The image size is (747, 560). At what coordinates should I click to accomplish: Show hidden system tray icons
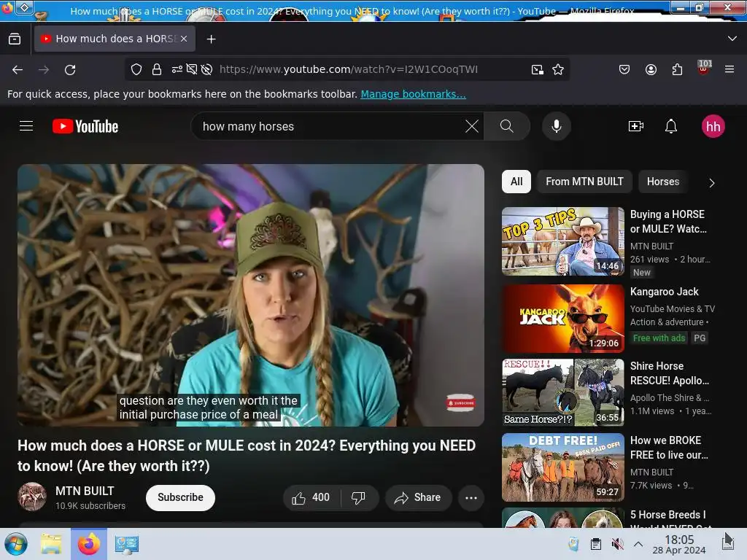[x=638, y=544]
